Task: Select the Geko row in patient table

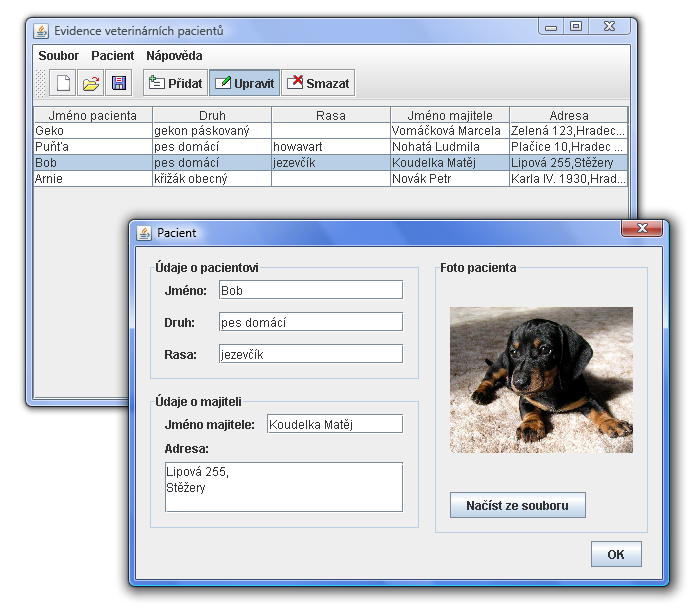Action: click(x=92, y=130)
